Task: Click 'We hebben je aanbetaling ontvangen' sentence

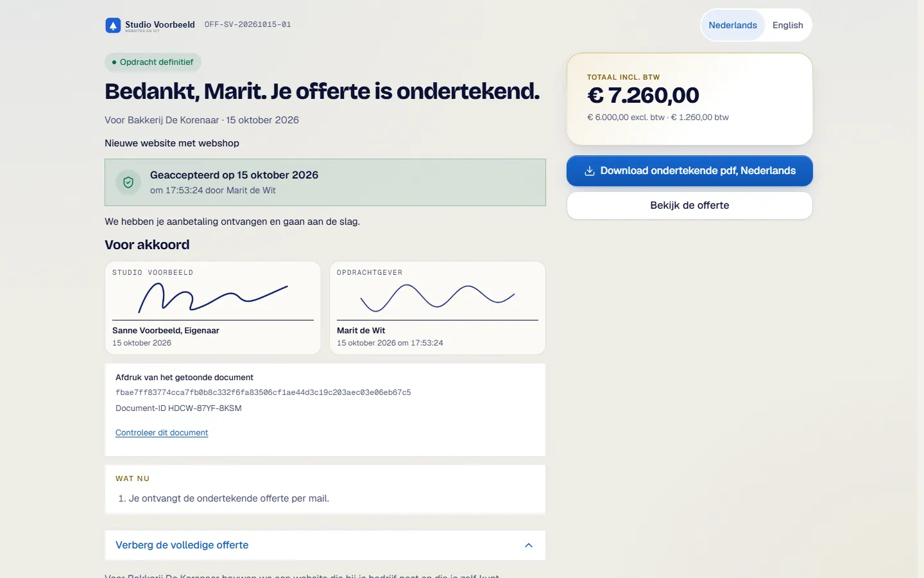Action: pyautogui.click(x=232, y=222)
